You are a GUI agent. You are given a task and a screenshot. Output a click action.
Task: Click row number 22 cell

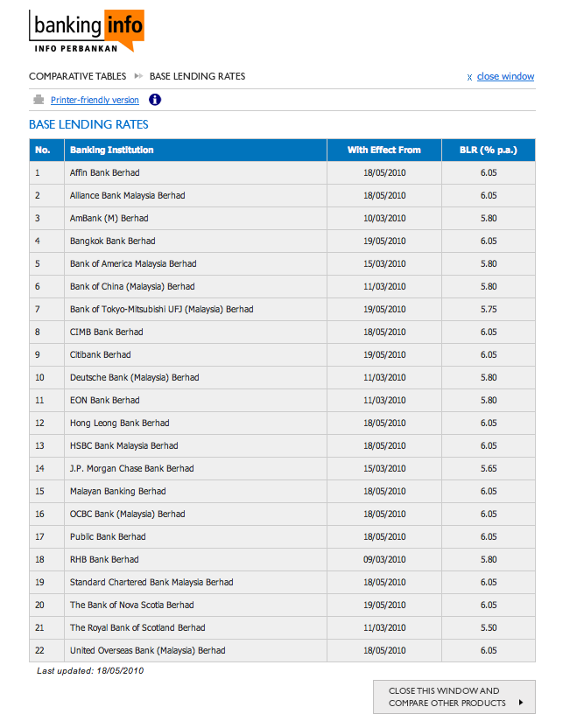(46, 650)
